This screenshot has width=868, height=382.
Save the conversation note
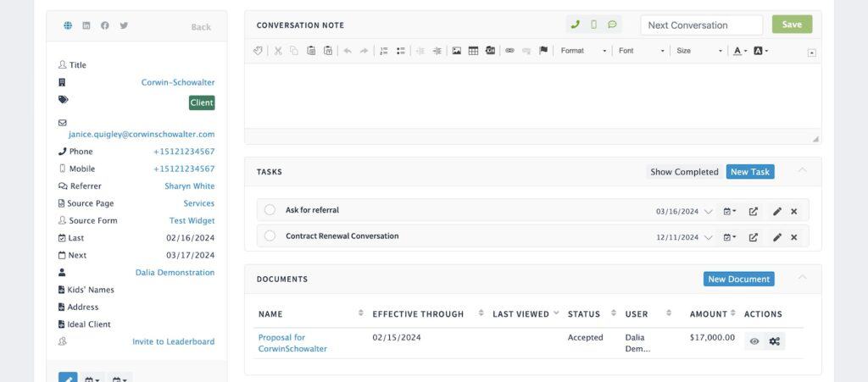click(x=793, y=25)
